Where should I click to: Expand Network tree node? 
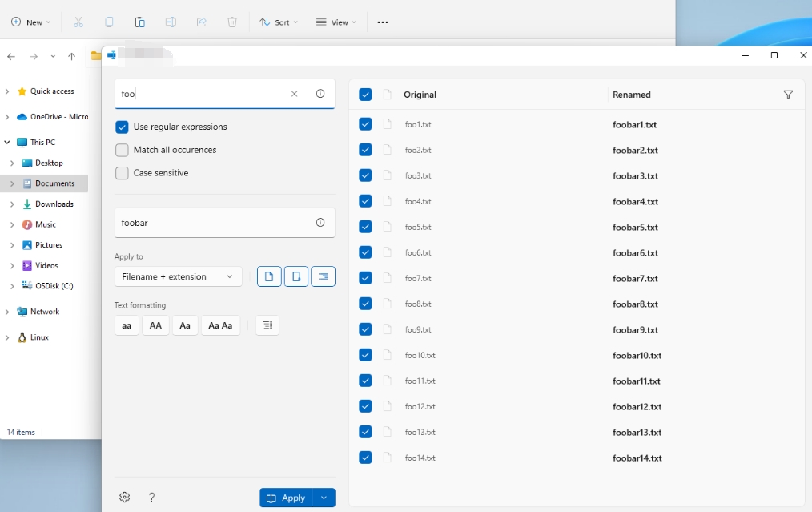coord(6,312)
